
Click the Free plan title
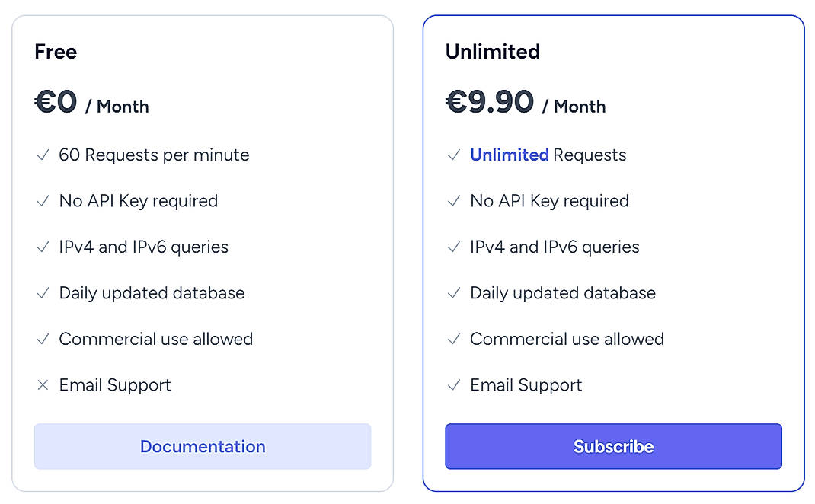click(56, 52)
